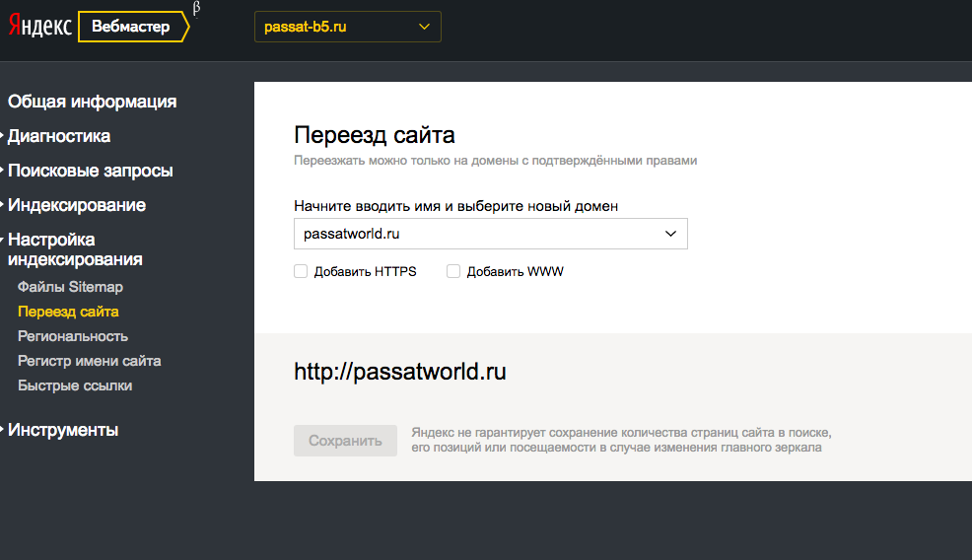Open Файлы Sitemap page
This screenshot has width=972, height=560.
coord(70,287)
